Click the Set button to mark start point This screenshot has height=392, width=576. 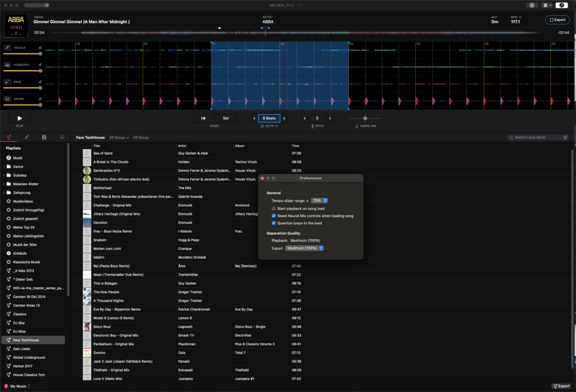point(226,118)
